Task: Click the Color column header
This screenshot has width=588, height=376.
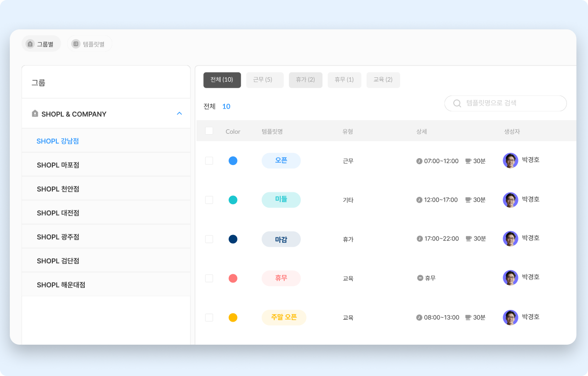Action: point(233,131)
